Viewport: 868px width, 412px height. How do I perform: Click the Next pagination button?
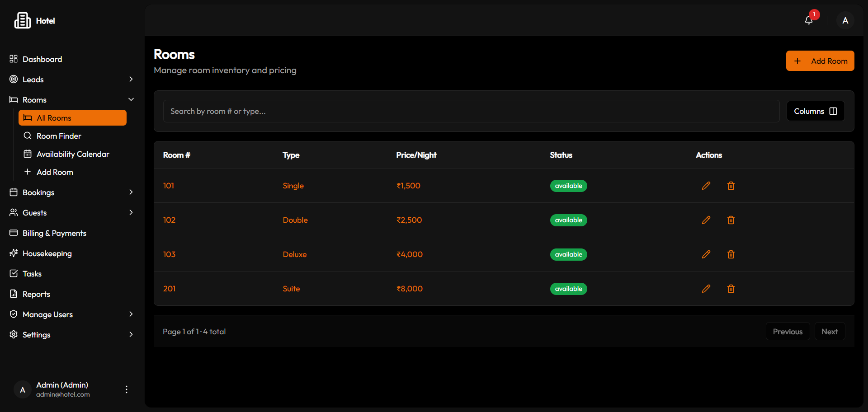tap(829, 332)
